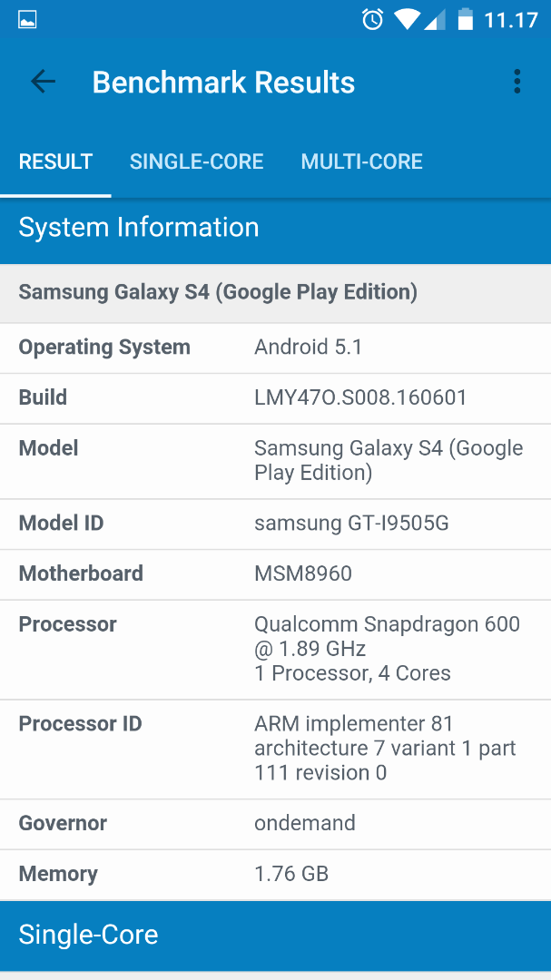
Task: Tap the back arrow icon
Action: [43, 82]
